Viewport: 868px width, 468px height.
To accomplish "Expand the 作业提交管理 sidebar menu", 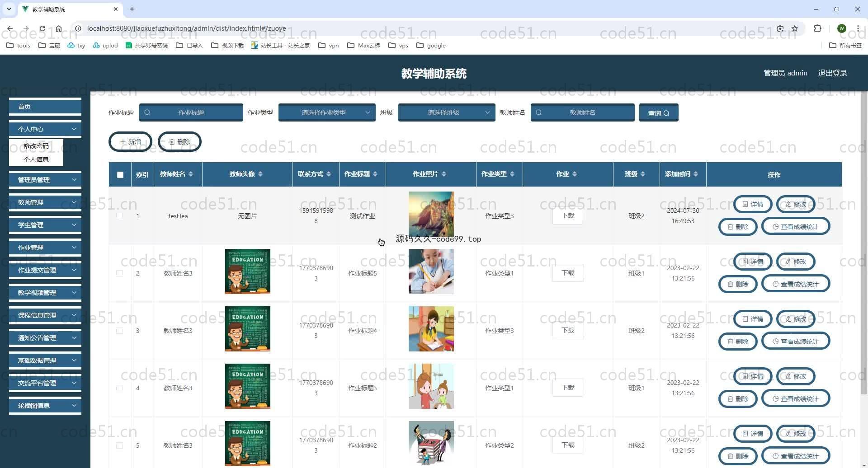I will (x=45, y=270).
